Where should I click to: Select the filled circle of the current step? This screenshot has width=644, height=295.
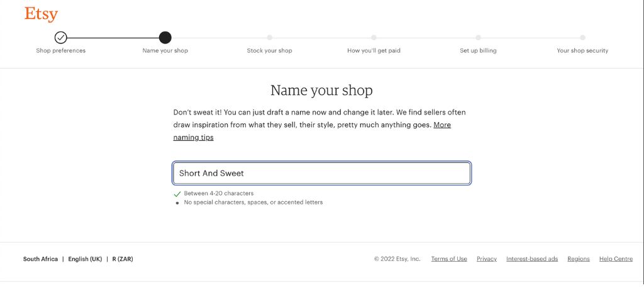point(165,38)
